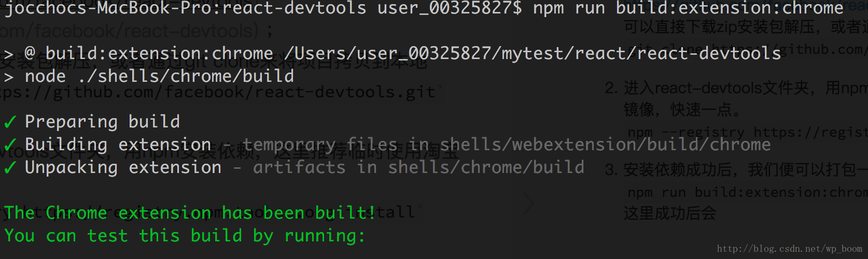This screenshot has height=259, width=868.
Task: Click the > symbol before node command
Action: [9, 77]
